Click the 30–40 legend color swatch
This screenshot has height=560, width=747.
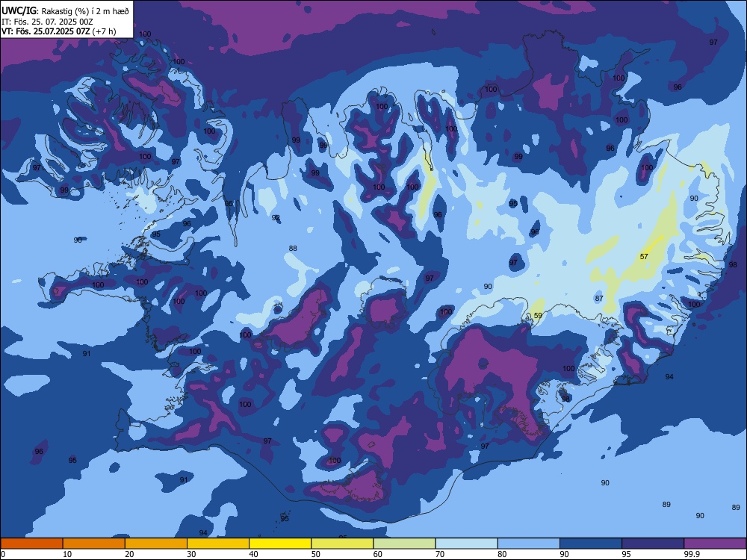click(x=218, y=544)
